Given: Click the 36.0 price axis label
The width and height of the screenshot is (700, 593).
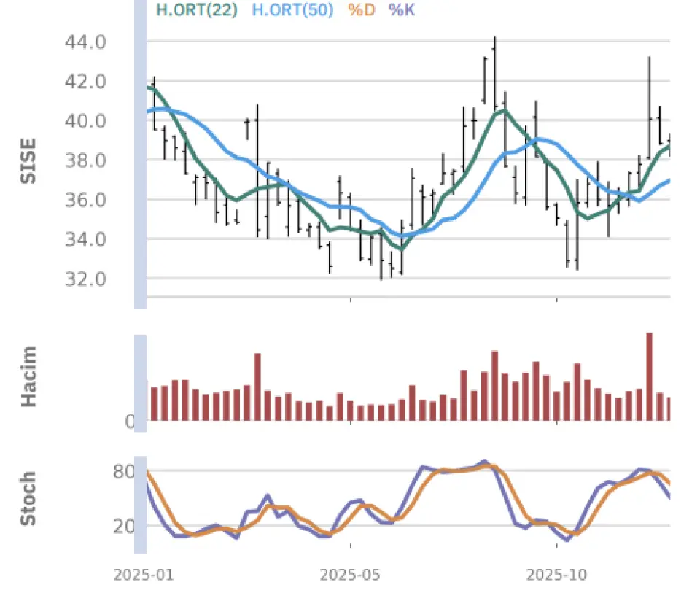Looking at the screenshot, I should (x=86, y=200).
